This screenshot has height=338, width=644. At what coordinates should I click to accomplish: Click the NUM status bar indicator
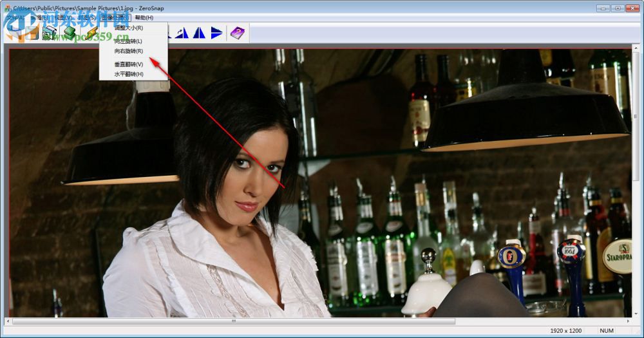coord(607,331)
